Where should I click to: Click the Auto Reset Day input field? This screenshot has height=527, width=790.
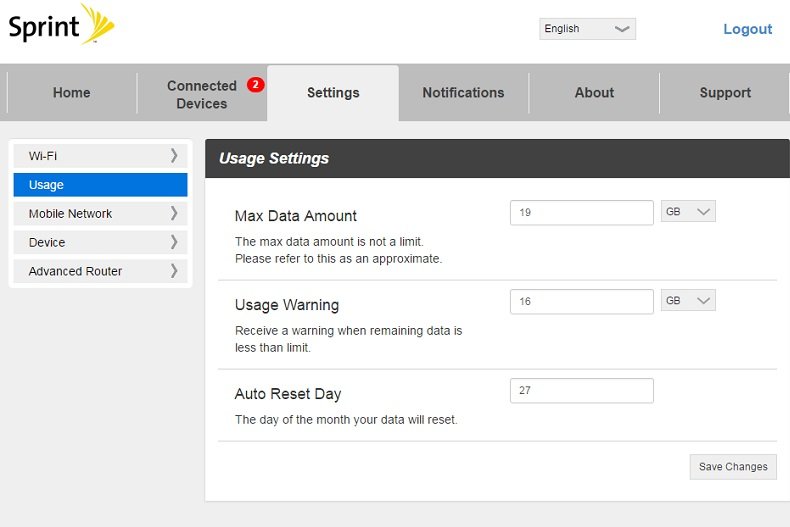pyautogui.click(x=581, y=390)
